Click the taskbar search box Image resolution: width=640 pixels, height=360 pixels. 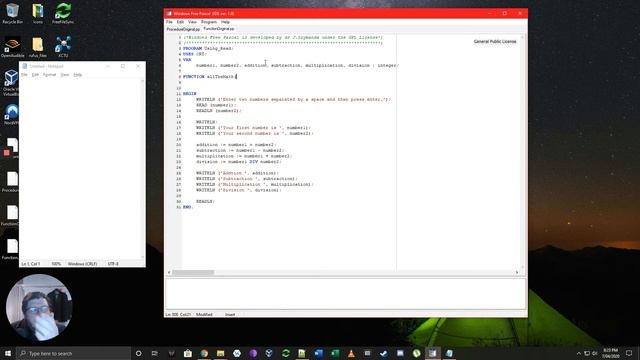73,353
